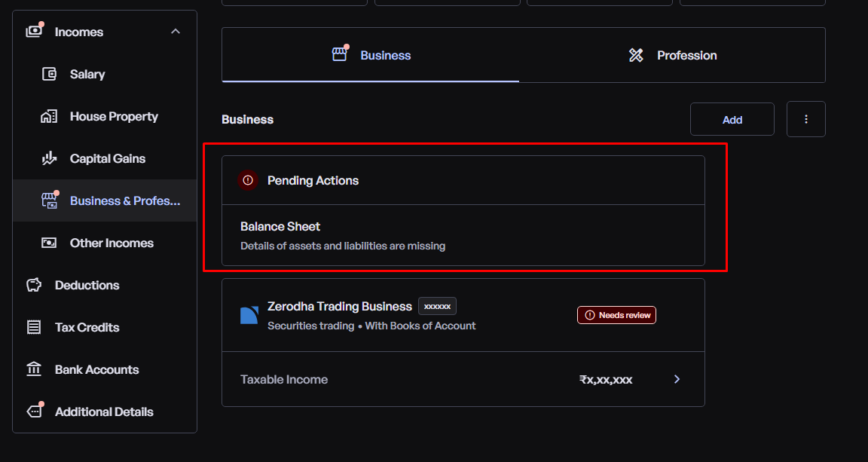Switch to the Profession tab
This screenshot has height=462, width=868.
tap(672, 55)
